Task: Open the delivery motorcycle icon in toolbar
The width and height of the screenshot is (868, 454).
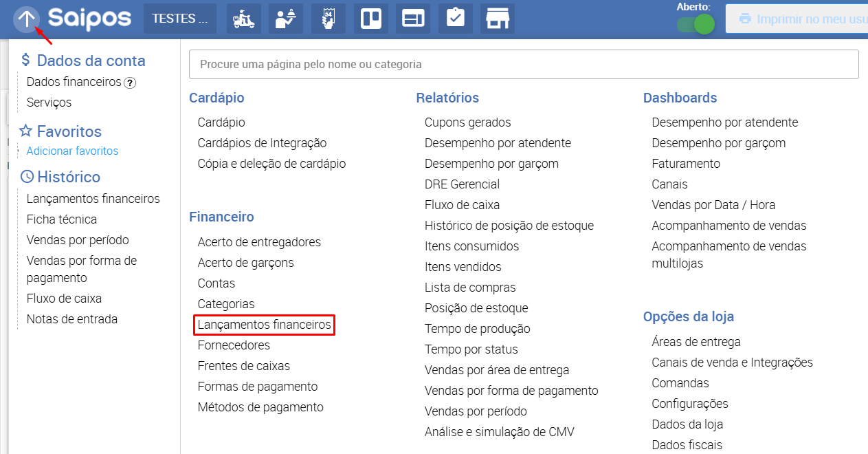Action: click(x=244, y=19)
